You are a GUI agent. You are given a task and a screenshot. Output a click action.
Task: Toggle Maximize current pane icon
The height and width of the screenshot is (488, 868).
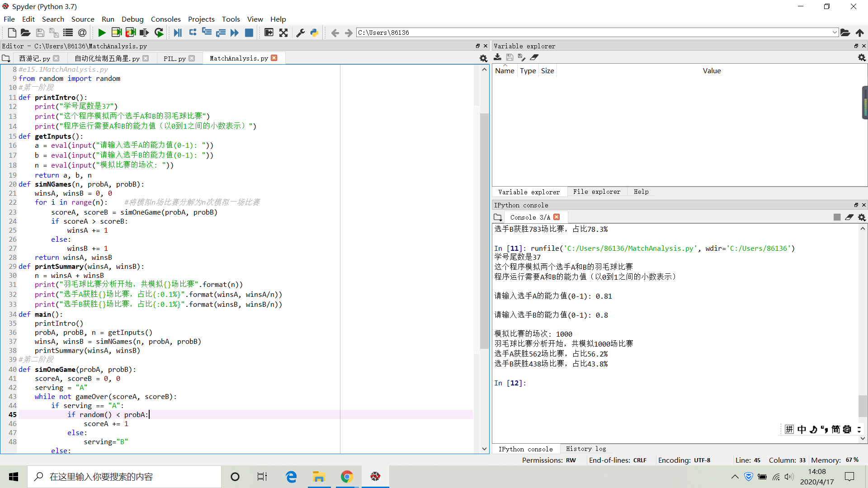click(283, 33)
